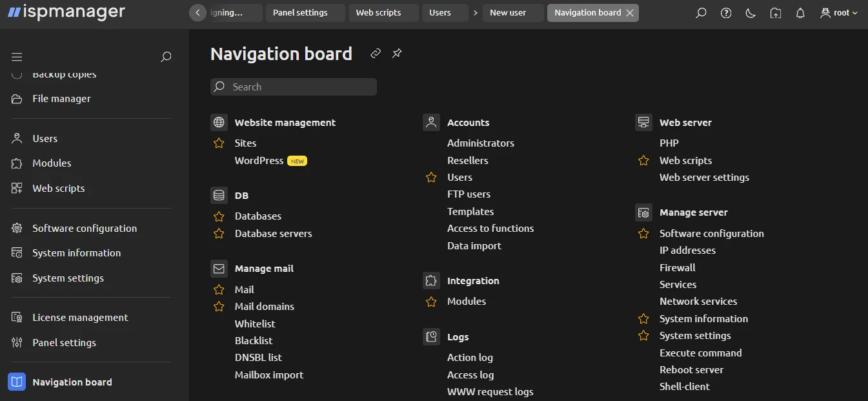
Task: Toggle dark theme with the moon icon
Action: (x=751, y=12)
